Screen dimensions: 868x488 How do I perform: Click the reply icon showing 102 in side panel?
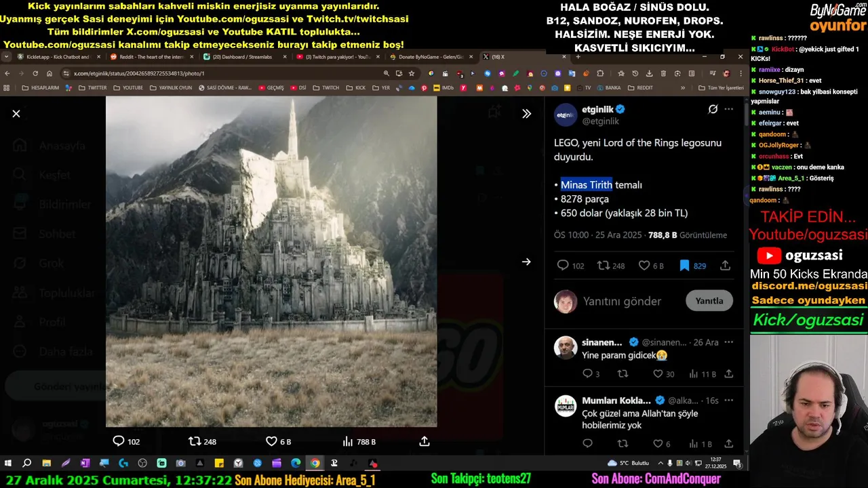point(570,266)
